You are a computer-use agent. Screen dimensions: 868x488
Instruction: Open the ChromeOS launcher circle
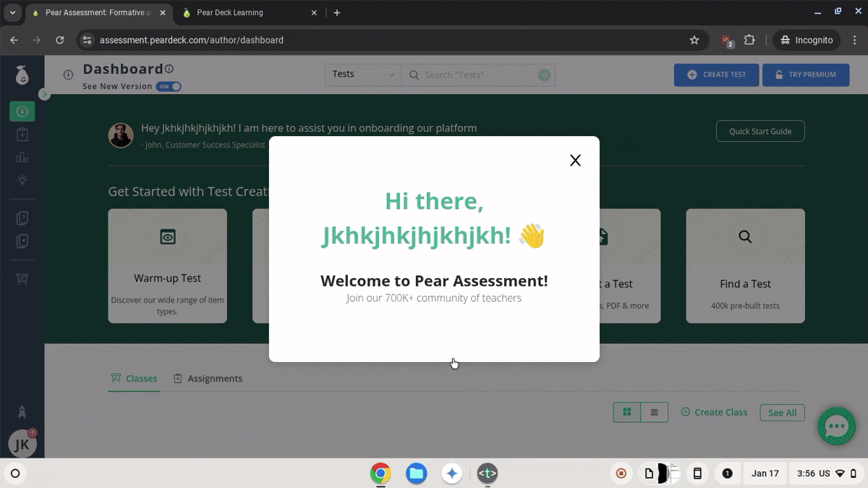pos(15,474)
